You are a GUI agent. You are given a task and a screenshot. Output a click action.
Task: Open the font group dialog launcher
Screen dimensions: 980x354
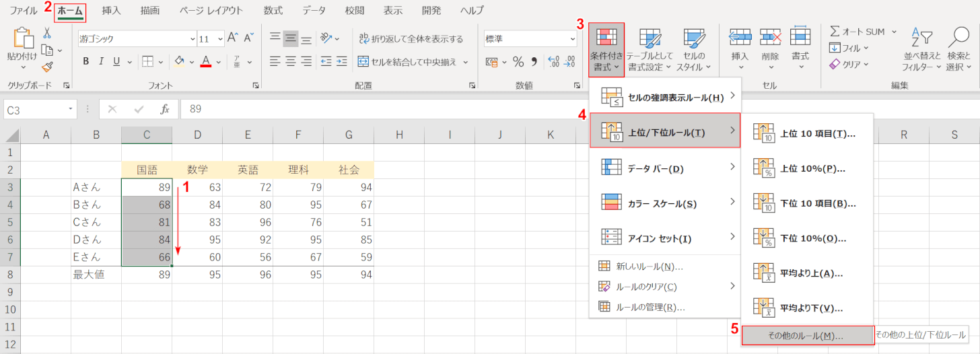[256, 86]
